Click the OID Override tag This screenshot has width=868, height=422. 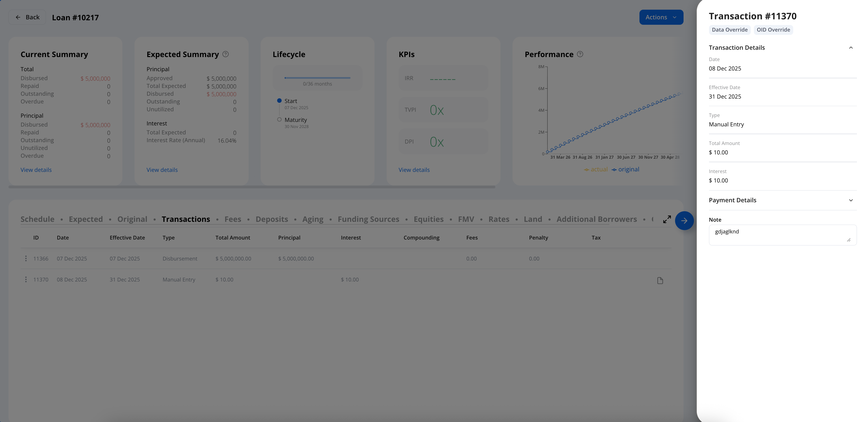click(x=773, y=30)
